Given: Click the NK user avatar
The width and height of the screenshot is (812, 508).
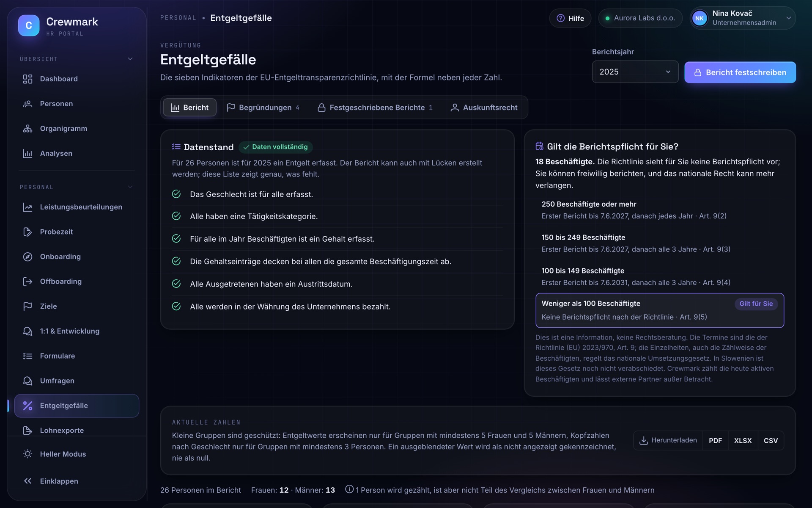Looking at the screenshot, I should tap(700, 18).
